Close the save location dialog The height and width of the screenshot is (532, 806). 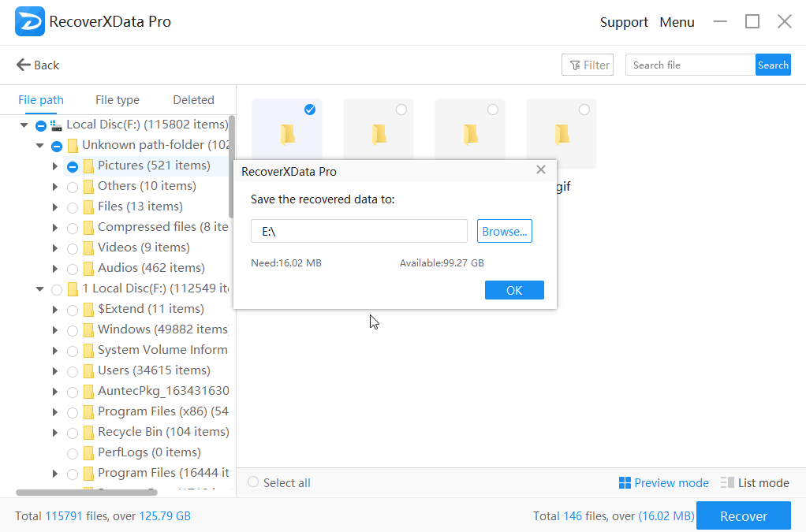coord(541,169)
